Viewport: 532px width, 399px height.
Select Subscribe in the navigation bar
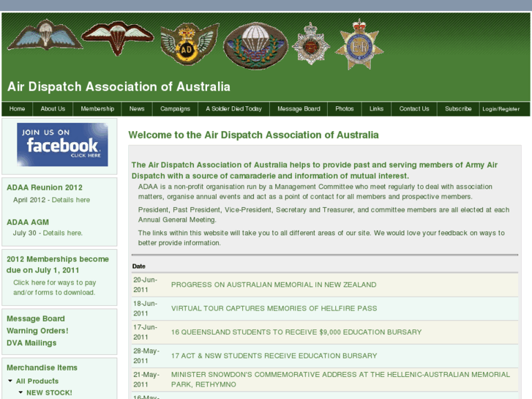pos(458,108)
